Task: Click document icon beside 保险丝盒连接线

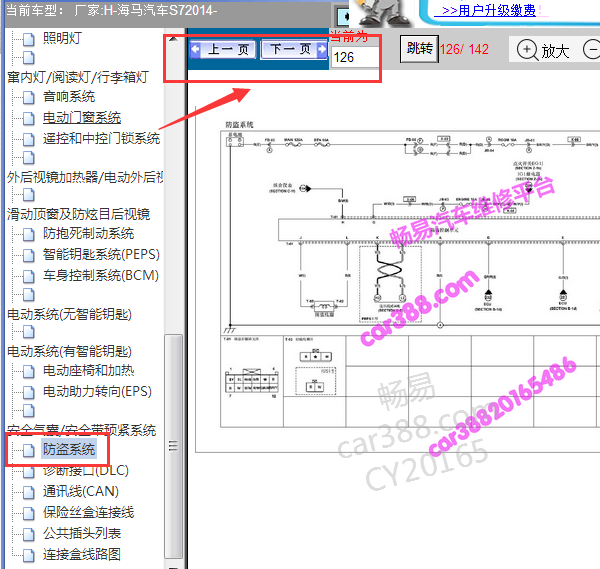Action: coord(28,513)
